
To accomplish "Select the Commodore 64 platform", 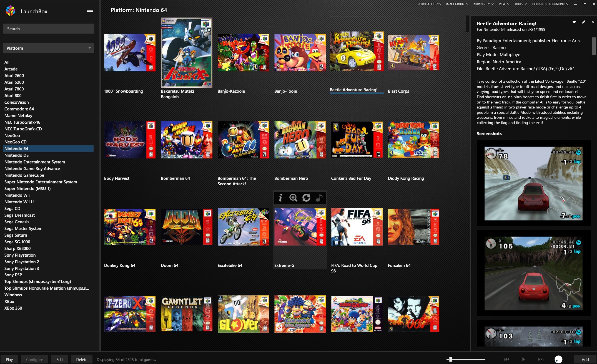I will (48, 109).
